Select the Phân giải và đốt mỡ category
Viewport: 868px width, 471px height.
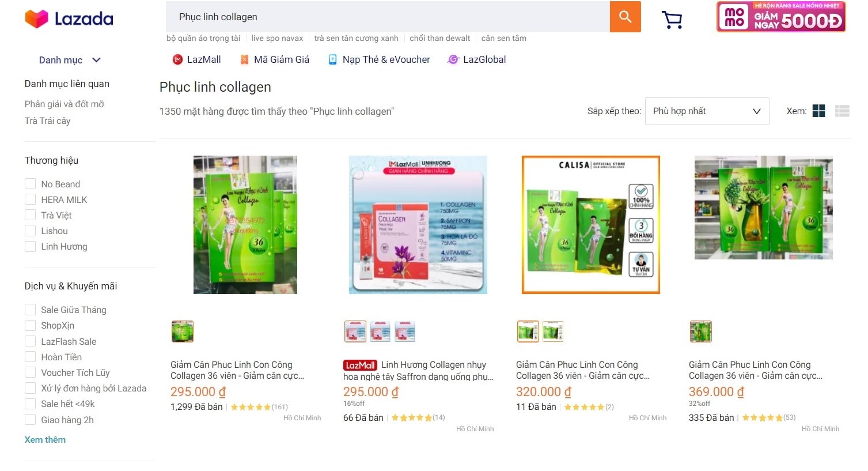pos(65,104)
